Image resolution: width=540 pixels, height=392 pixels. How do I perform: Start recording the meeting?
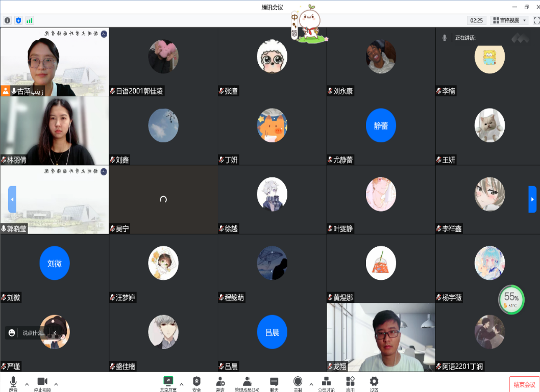[298, 382]
